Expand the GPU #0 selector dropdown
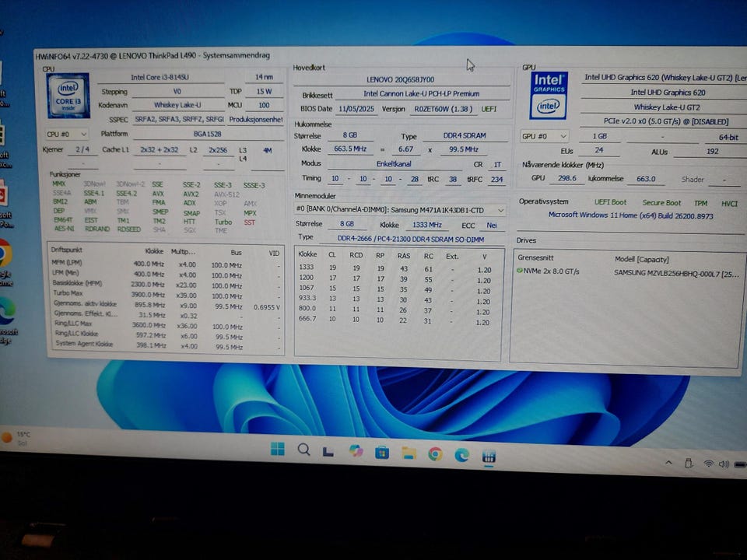Image resolution: width=747 pixels, height=560 pixels. 545,136
